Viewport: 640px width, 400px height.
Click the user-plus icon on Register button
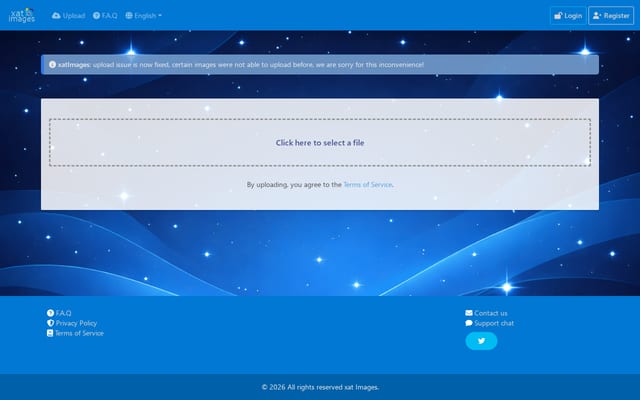point(597,16)
